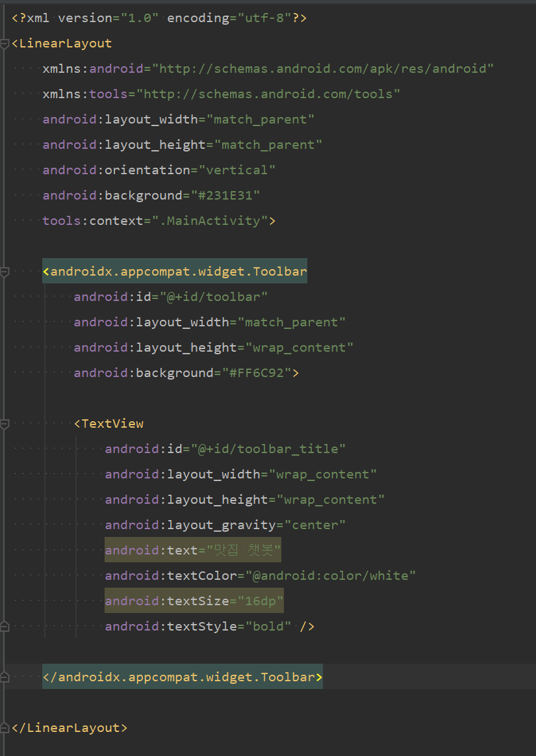Click fold end marker at closing LinearLayout tag
Screen dimensions: 536x756
pos(5,728)
